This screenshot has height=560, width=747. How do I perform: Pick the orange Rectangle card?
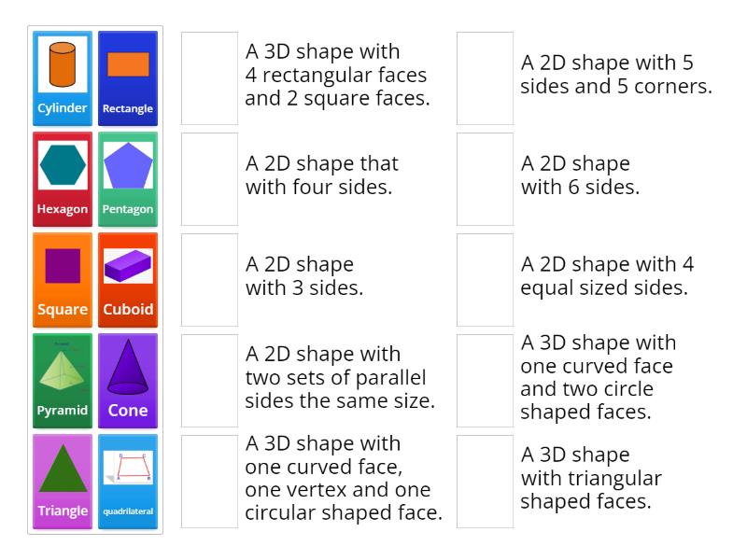point(128,78)
